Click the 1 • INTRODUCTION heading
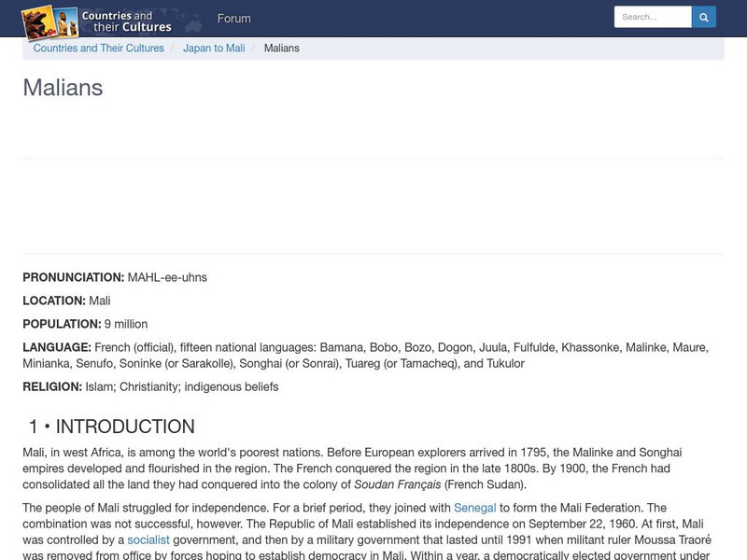This screenshot has width=747, height=560. [111, 427]
